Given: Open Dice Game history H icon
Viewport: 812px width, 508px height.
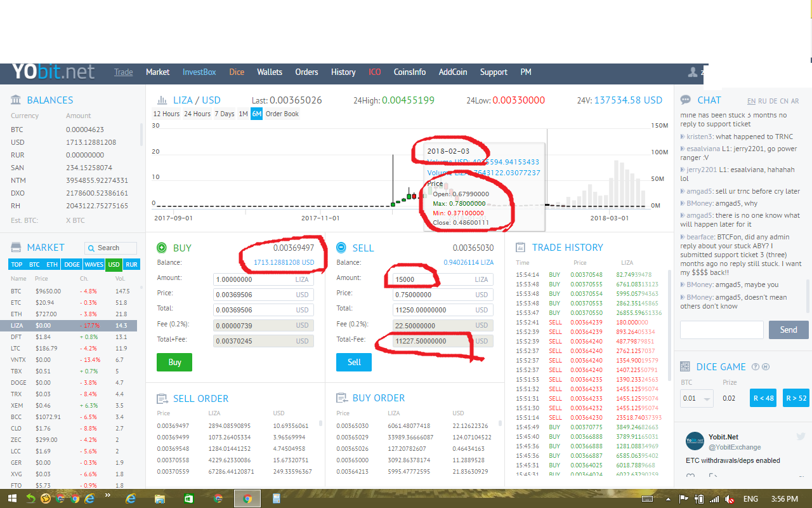Looking at the screenshot, I should point(766,367).
